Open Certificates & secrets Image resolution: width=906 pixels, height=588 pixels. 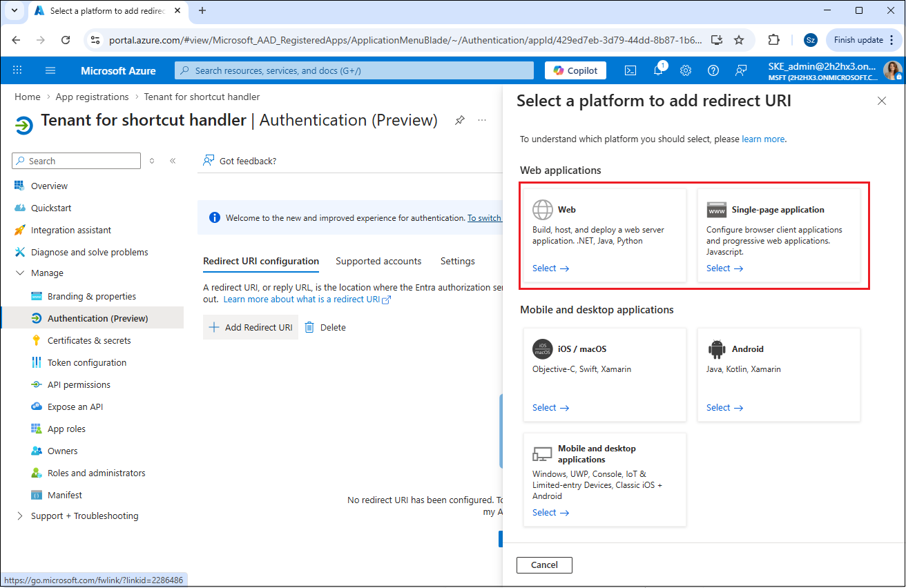tap(89, 341)
